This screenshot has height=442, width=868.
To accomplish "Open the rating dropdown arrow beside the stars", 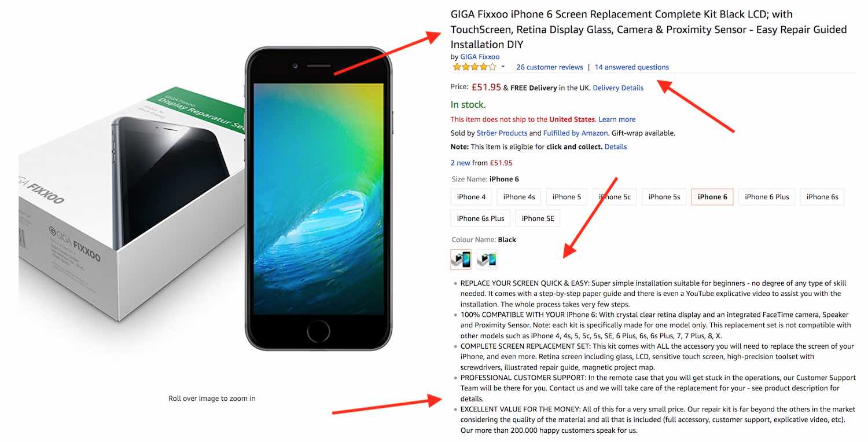I will [x=503, y=67].
